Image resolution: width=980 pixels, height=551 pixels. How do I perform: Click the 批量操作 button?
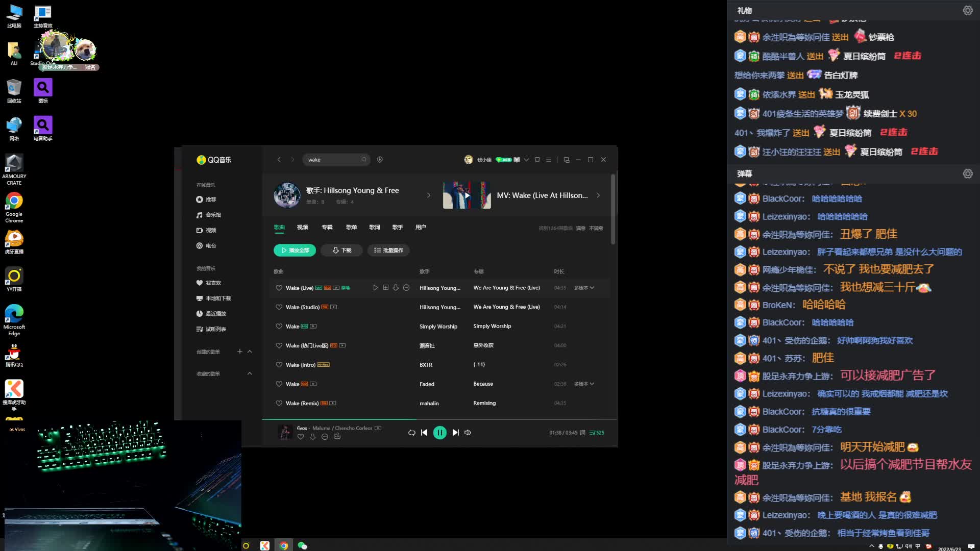pyautogui.click(x=388, y=250)
